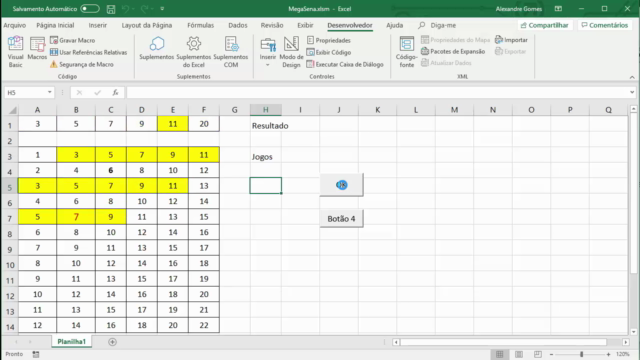Viewport: 640px width, 360px height.
Task: Undo the last action
Action: 126,9
